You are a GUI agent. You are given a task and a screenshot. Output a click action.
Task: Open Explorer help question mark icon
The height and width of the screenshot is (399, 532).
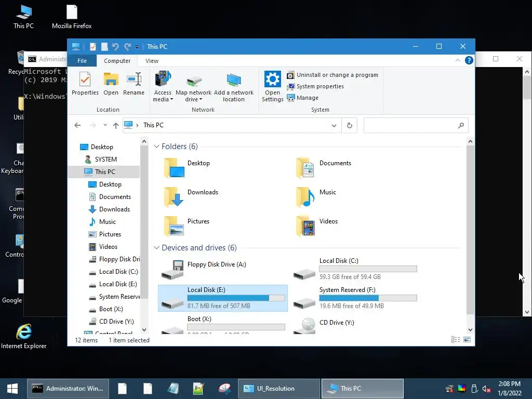(469, 60)
